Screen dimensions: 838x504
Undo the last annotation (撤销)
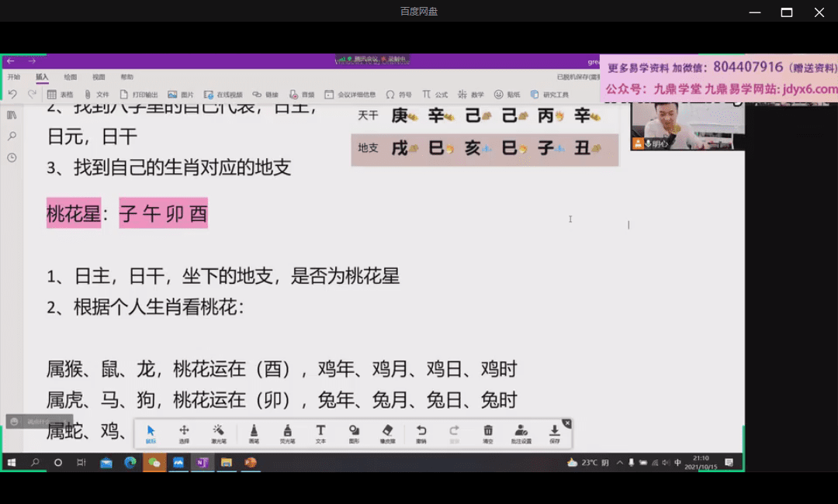pyautogui.click(x=421, y=433)
